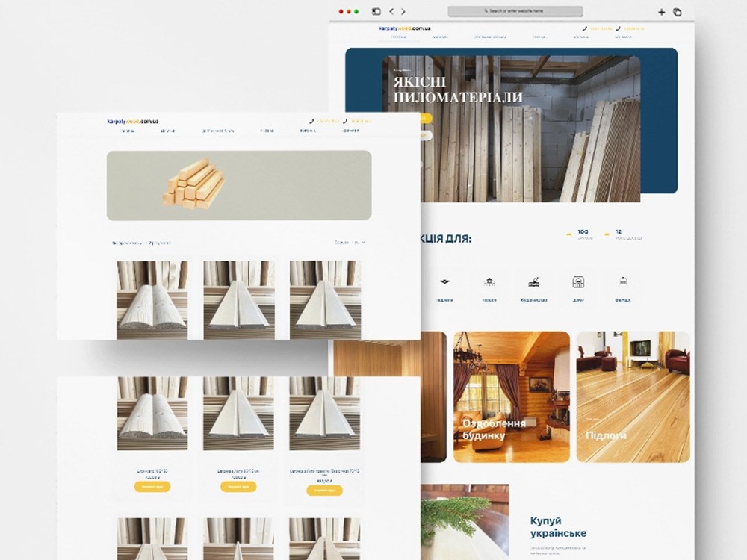Show all tabs via the tab overview icon
The width and height of the screenshot is (747, 560).
coord(677,13)
